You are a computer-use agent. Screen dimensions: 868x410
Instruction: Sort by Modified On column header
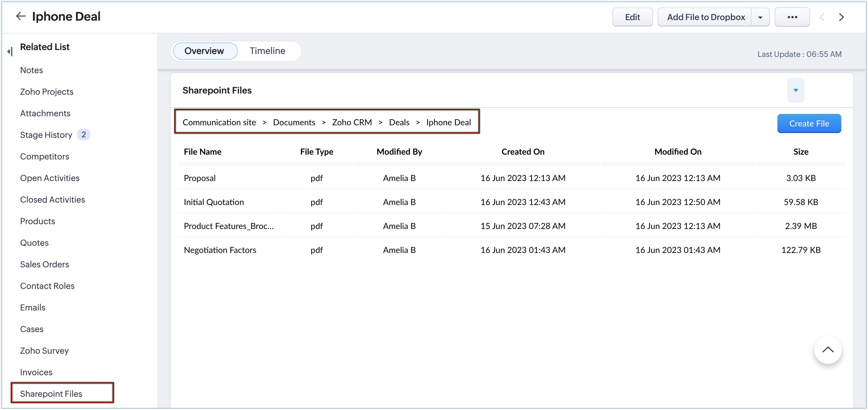[x=678, y=152]
